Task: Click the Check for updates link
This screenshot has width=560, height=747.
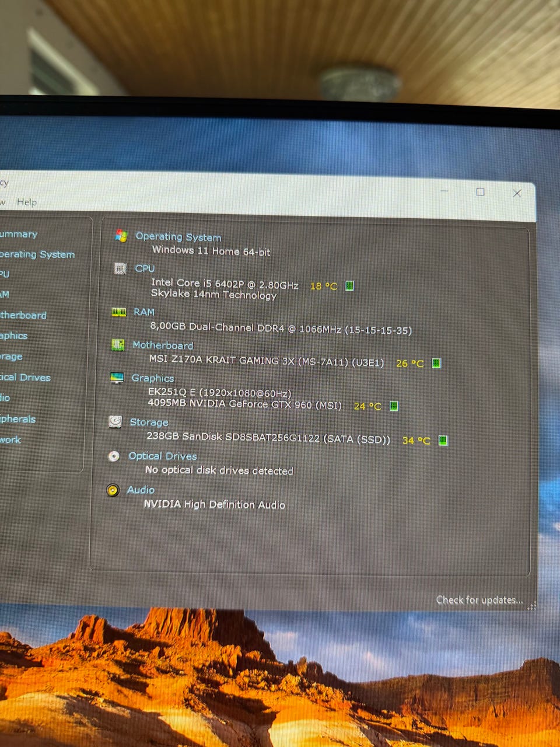Action: click(479, 600)
